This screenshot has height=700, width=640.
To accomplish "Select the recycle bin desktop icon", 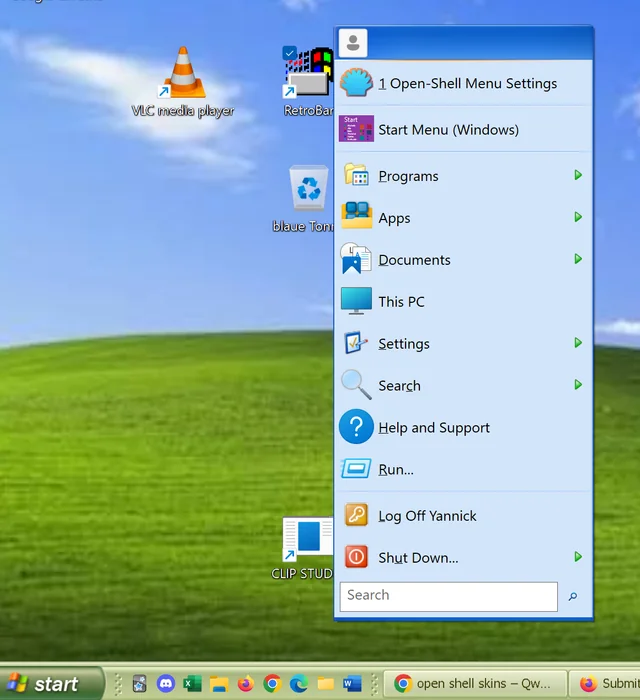I will [304, 199].
